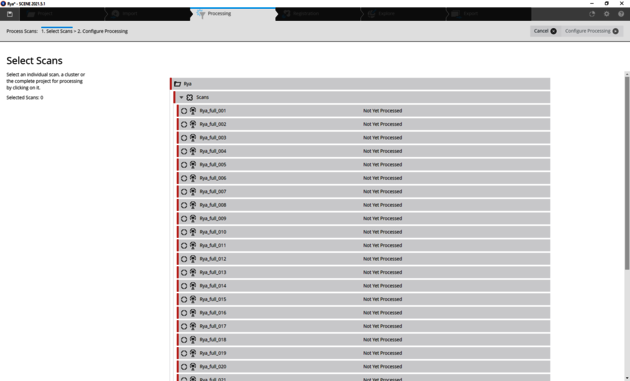The height and width of the screenshot is (381, 630).
Task: Toggle selection circle for Rya_full_016
Action: 184,313
